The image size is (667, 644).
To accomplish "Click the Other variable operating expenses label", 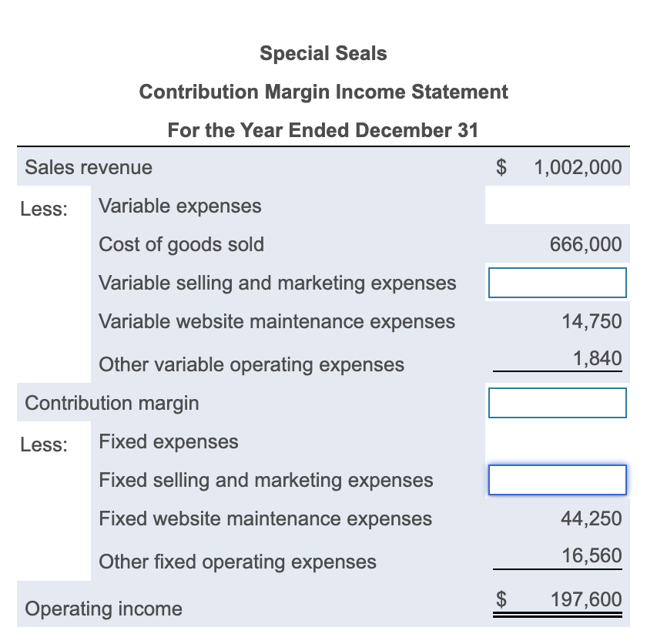I will 252,364.
